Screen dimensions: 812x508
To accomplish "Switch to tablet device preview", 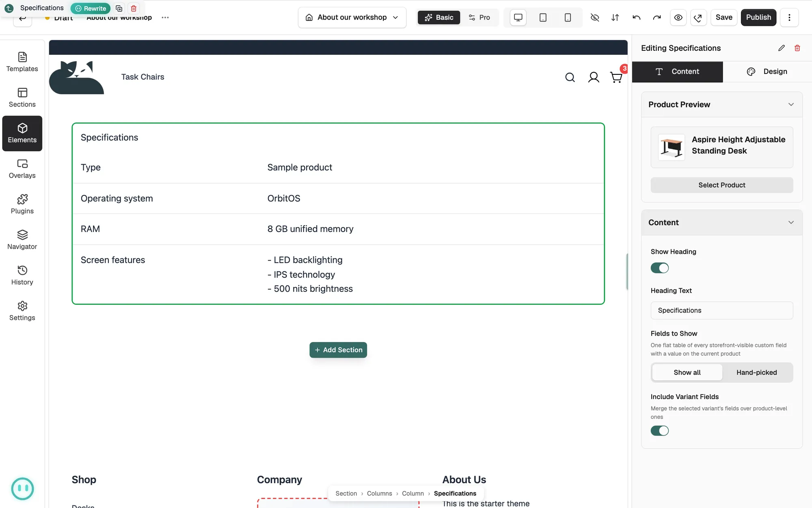I will (x=543, y=17).
